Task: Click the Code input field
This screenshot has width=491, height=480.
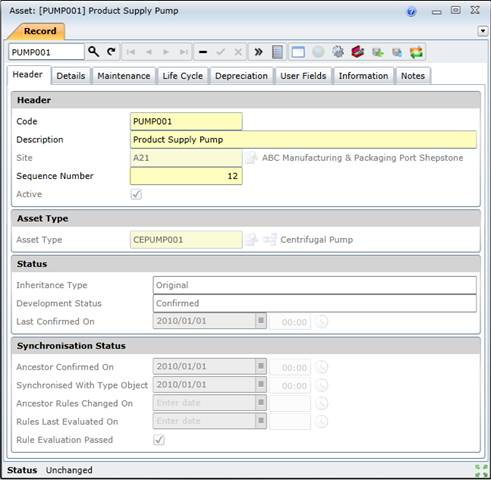Action: click(186, 121)
